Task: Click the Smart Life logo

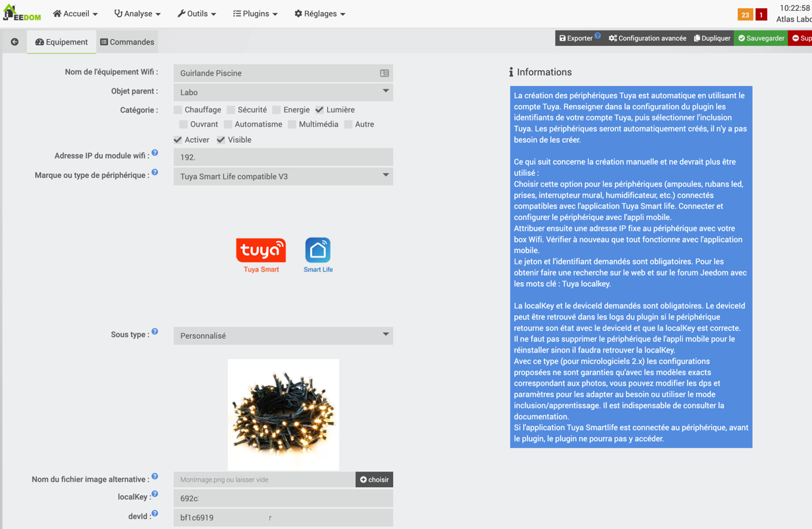Action: point(318,255)
